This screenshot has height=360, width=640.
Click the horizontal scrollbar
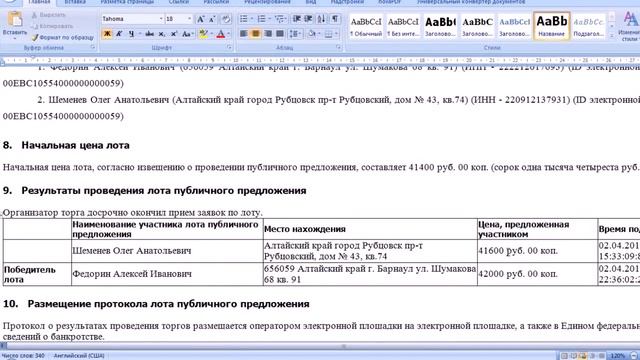[320, 346]
